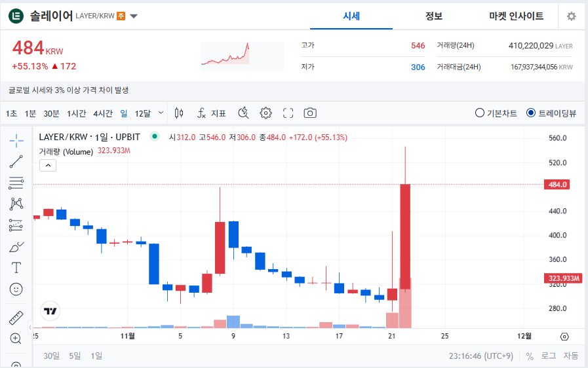Image resolution: width=588 pixels, height=368 pixels.
Task: Set range to 30일
Action: 51,356
